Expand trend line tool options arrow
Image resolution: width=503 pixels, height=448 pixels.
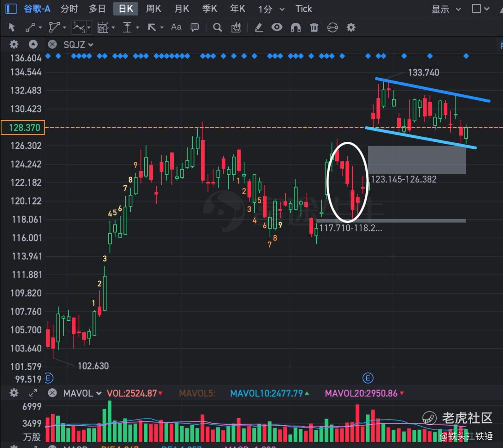[40, 27]
